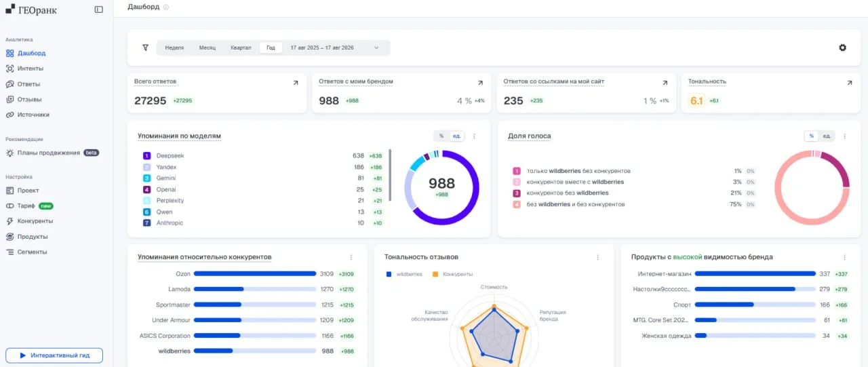Click the Доля голоса donut chart
Image resolution: width=868 pixels, height=367 pixels.
[x=812, y=187]
